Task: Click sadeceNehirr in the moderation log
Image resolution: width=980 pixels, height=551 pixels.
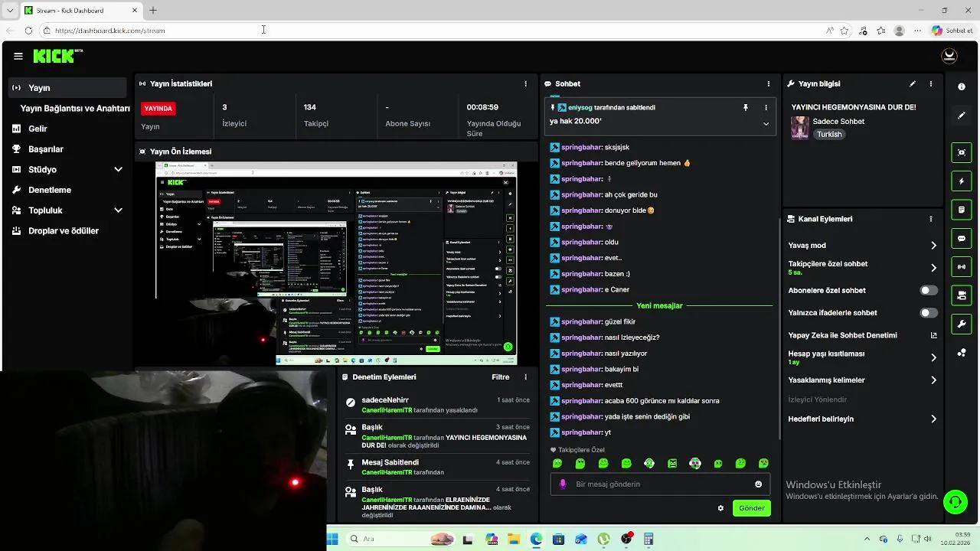Action: pos(385,400)
